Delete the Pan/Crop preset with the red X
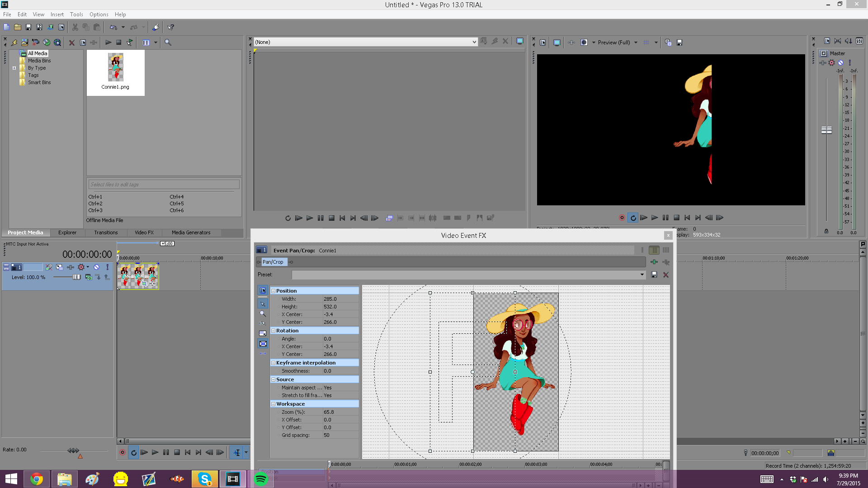The image size is (868, 488). point(665,275)
